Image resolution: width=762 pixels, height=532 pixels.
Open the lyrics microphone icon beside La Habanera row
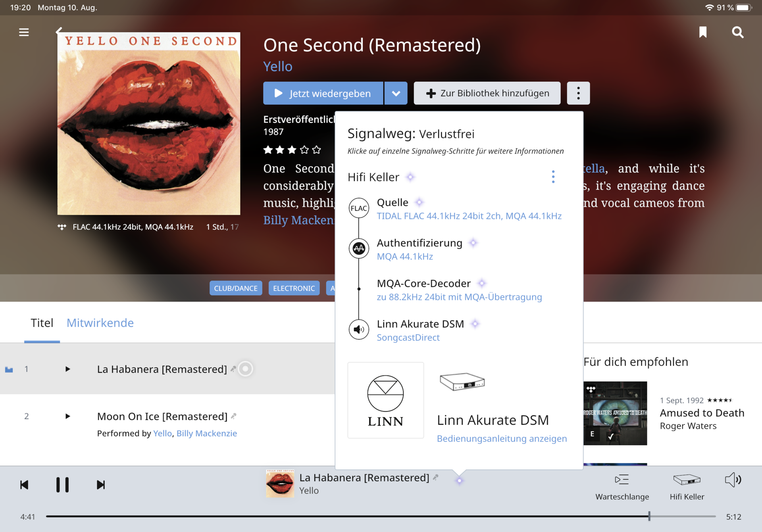click(233, 369)
